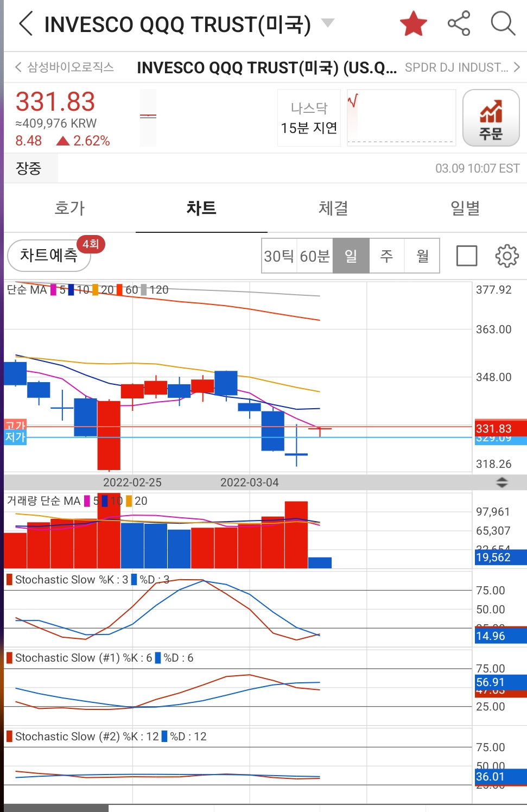The image size is (527, 812).
Task: Go to previous stock 삼성바이오로직스
Action: point(65,67)
